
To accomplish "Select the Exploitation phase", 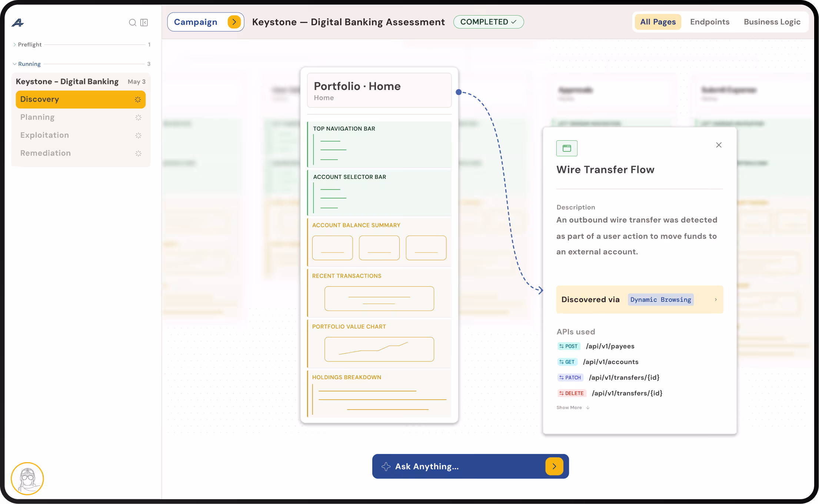I will click(80, 135).
